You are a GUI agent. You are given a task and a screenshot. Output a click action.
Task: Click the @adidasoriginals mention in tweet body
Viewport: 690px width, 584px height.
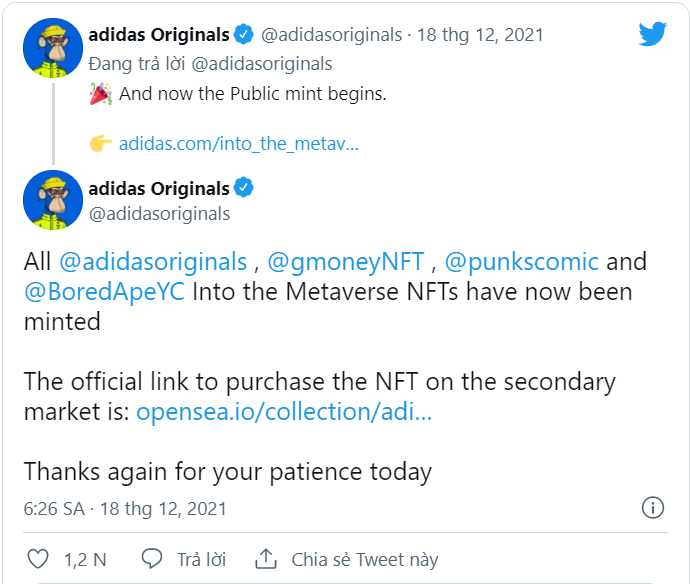coord(153,262)
